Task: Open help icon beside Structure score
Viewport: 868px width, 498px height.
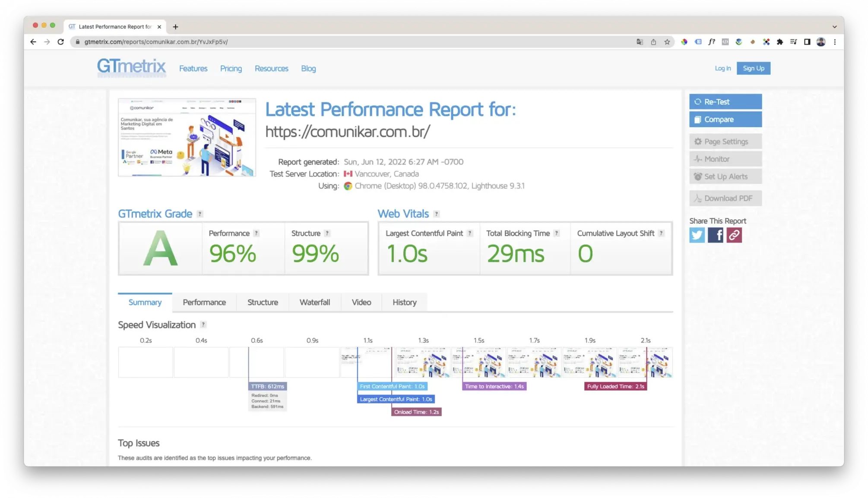Action: (327, 233)
